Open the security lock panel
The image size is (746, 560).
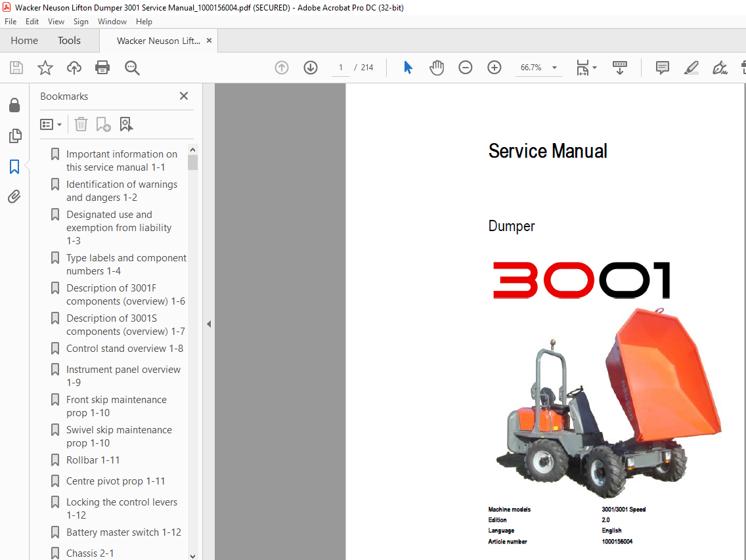14,105
